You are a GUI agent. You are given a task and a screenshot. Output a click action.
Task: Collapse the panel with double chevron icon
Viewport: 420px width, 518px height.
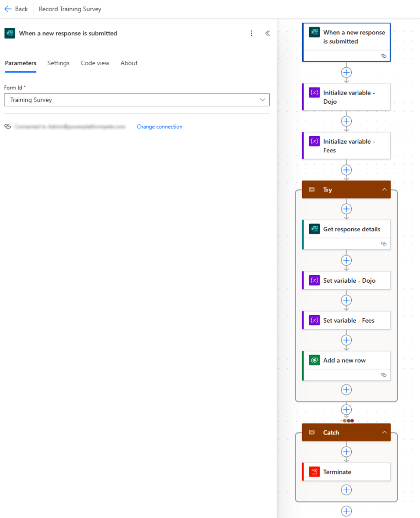tap(267, 33)
